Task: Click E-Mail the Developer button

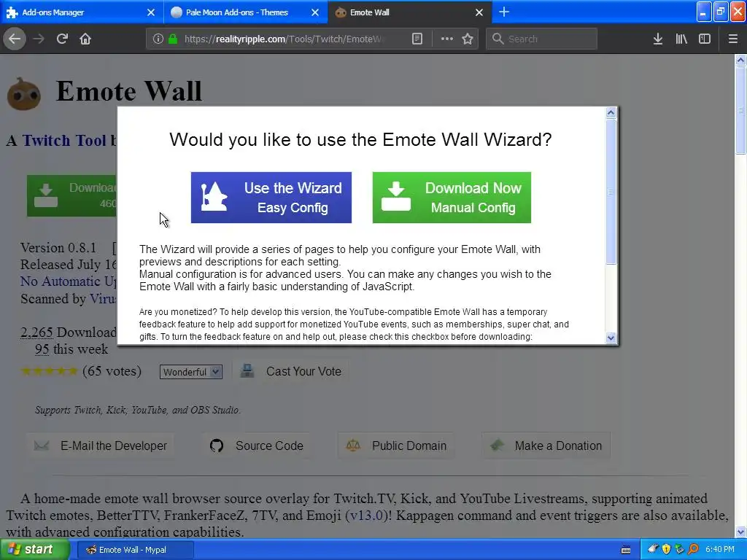Action: click(x=100, y=446)
